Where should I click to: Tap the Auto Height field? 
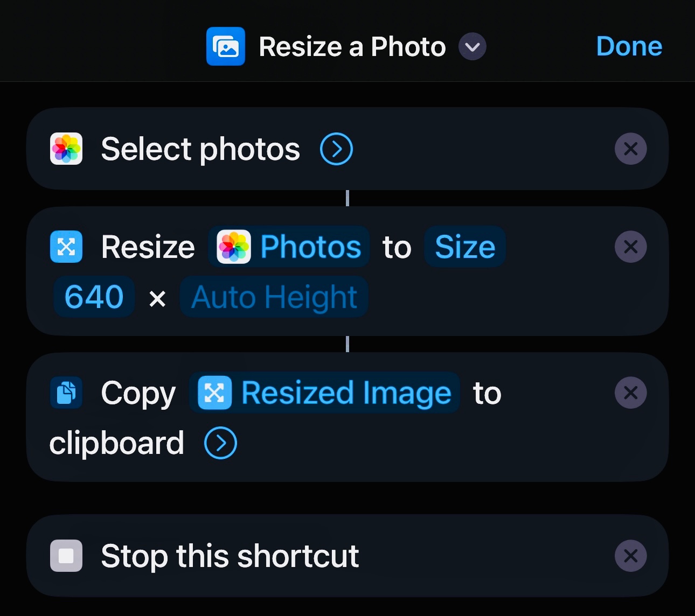tap(274, 297)
